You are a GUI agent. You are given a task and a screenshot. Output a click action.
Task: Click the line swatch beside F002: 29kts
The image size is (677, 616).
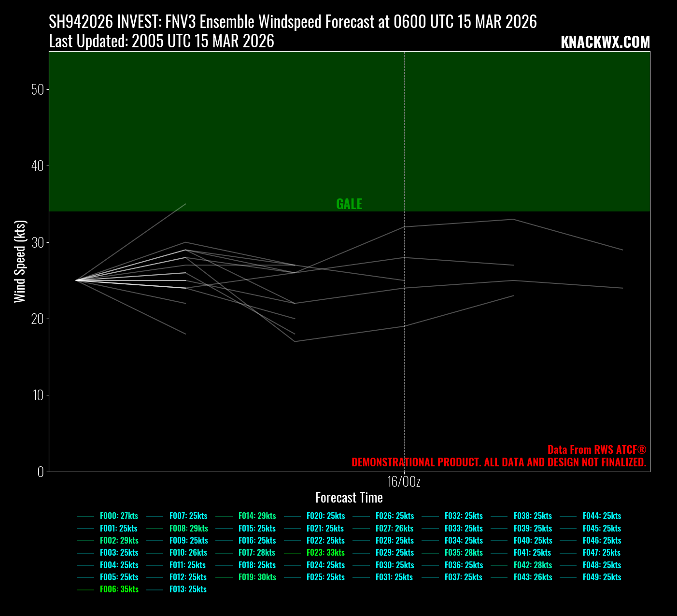point(85,541)
